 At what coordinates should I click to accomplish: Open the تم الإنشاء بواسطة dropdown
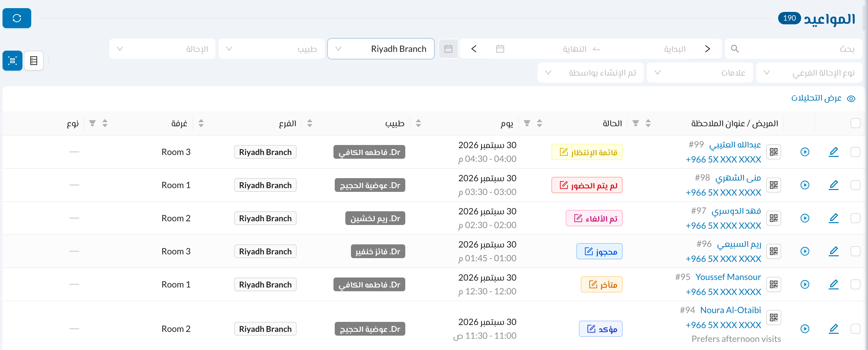point(590,72)
